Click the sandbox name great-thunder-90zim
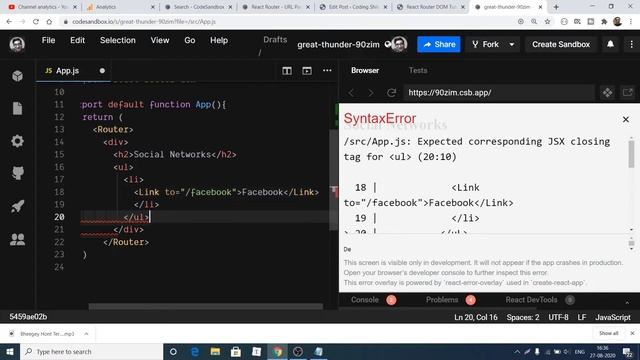 [x=338, y=44]
